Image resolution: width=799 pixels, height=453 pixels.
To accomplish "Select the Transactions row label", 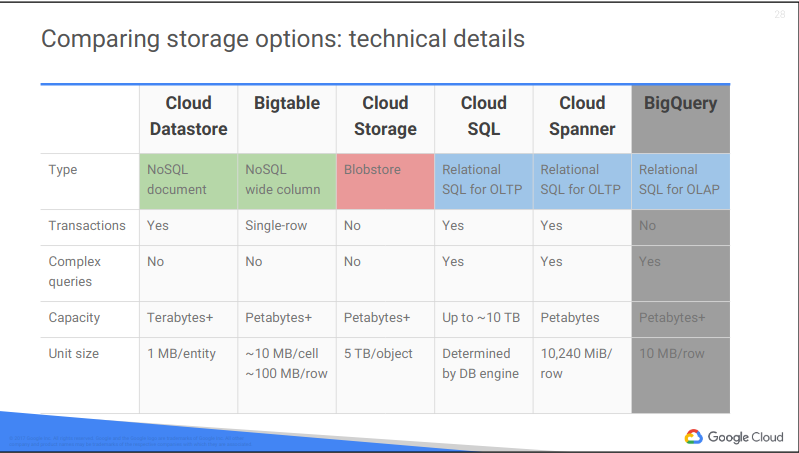I will pos(87,226).
